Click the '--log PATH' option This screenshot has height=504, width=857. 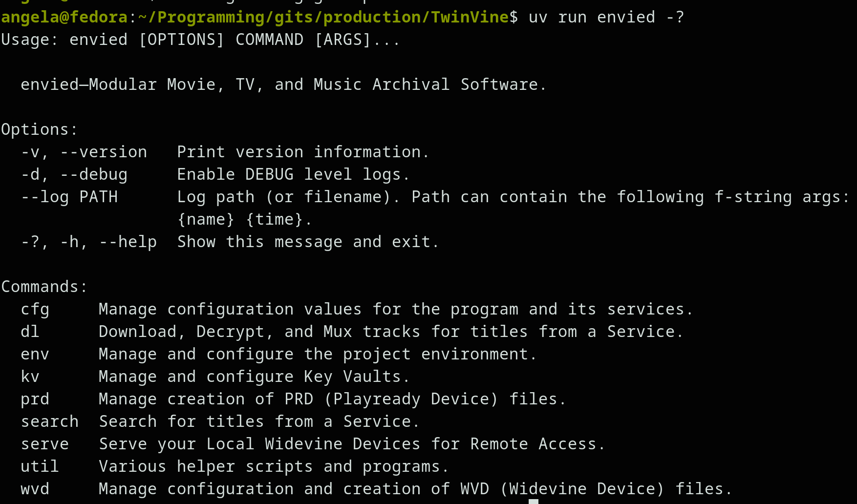tap(69, 197)
